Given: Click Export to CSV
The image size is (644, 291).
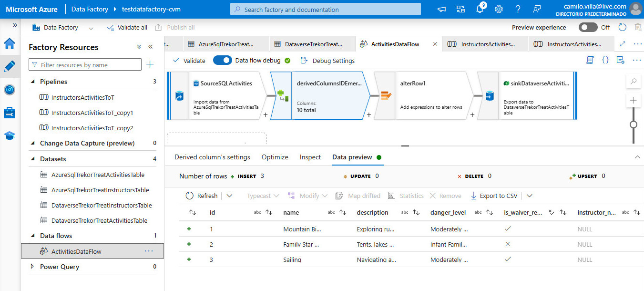Looking at the screenshot, I should coord(494,196).
